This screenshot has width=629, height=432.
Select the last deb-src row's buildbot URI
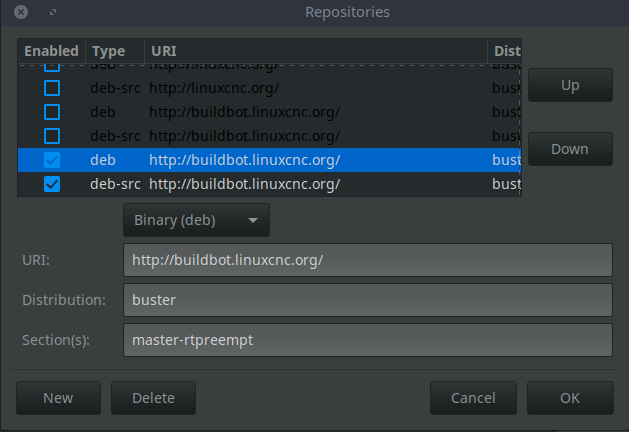click(x=245, y=184)
